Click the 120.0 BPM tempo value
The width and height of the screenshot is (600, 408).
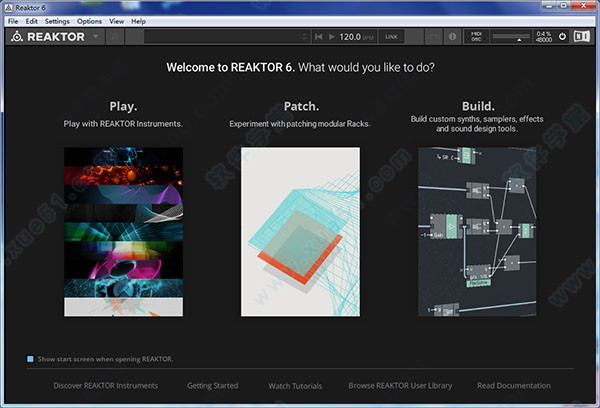[x=350, y=37]
